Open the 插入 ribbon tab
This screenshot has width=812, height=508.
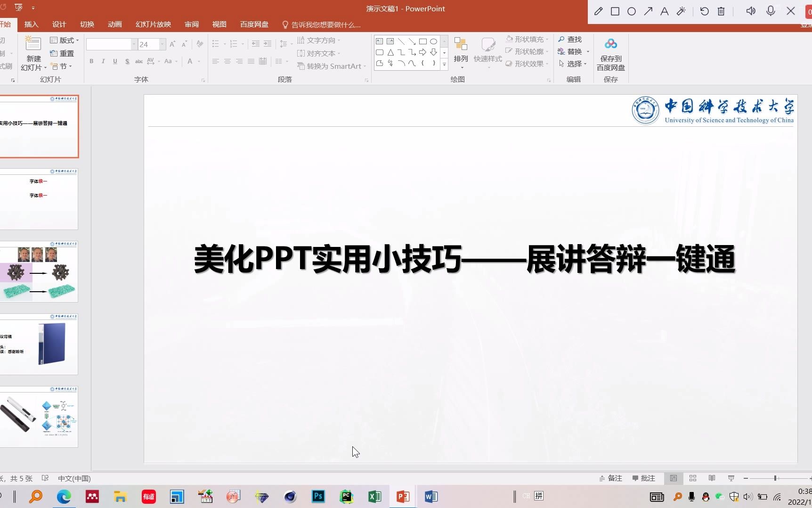click(31, 24)
